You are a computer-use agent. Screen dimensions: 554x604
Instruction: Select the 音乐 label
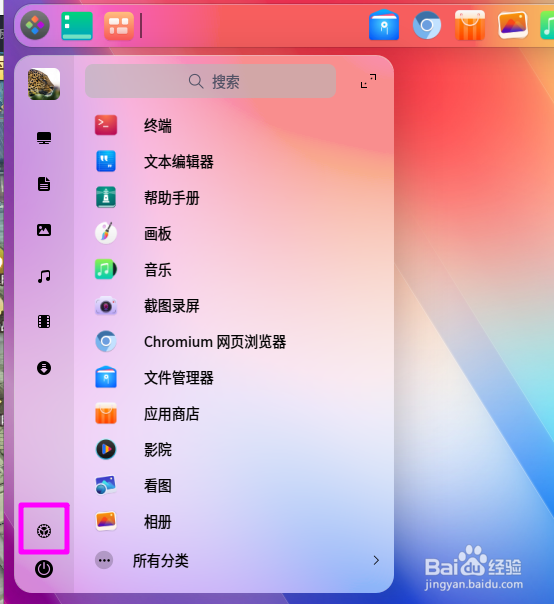click(158, 270)
